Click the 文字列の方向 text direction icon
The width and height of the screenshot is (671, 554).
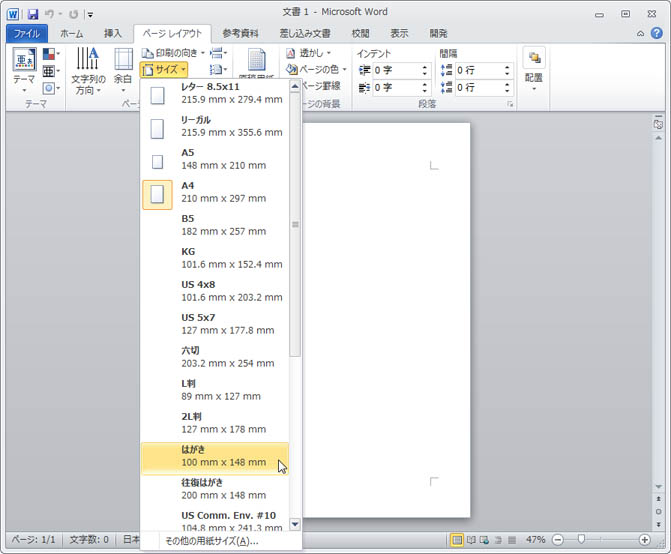click(x=88, y=70)
